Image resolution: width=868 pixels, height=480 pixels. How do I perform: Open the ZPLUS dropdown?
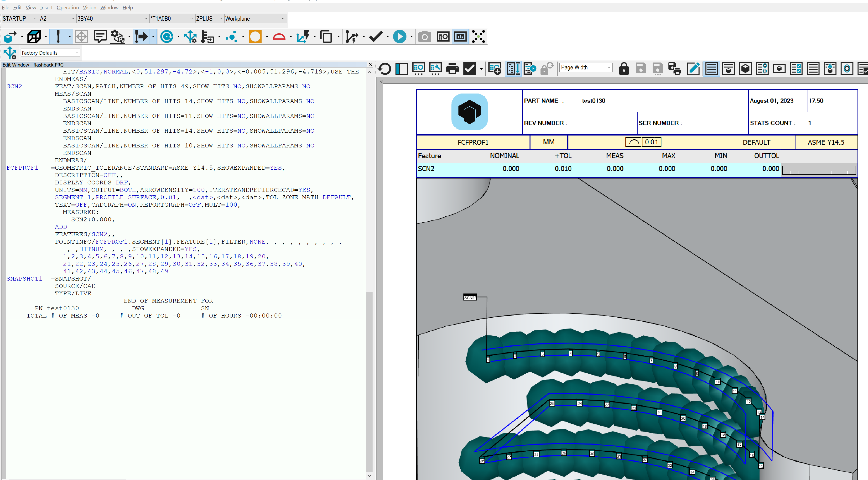209,19
